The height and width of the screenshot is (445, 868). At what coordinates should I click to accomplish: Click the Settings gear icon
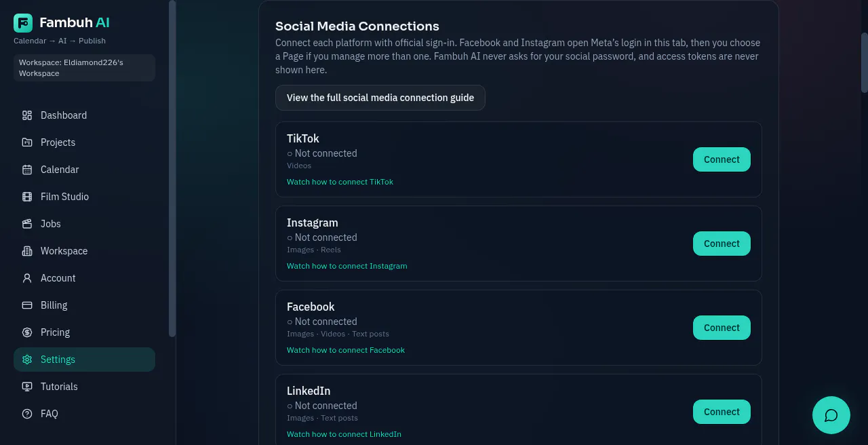(27, 360)
